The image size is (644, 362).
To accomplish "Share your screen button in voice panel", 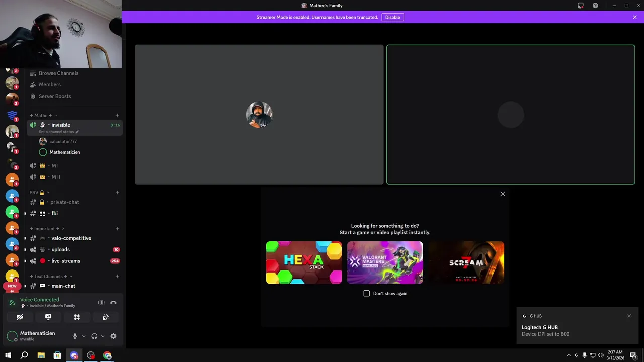I will (x=48, y=317).
